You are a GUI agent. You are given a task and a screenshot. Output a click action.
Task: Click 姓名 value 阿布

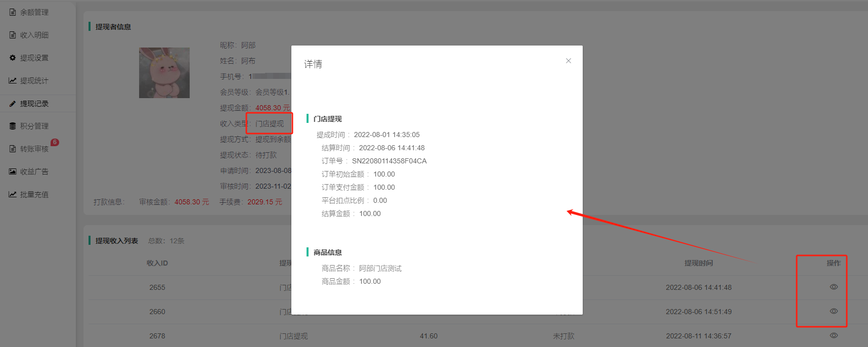click(x=248, y=61)
